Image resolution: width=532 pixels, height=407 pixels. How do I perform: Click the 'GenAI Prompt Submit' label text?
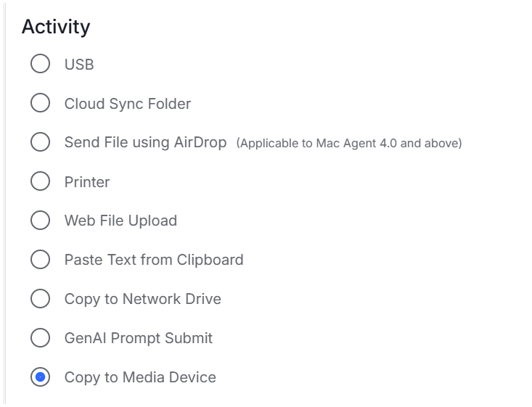point(139,339)
